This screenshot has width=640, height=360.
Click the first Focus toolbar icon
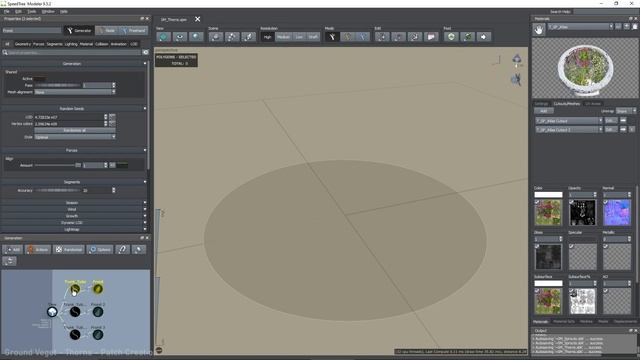pos(451,37)
